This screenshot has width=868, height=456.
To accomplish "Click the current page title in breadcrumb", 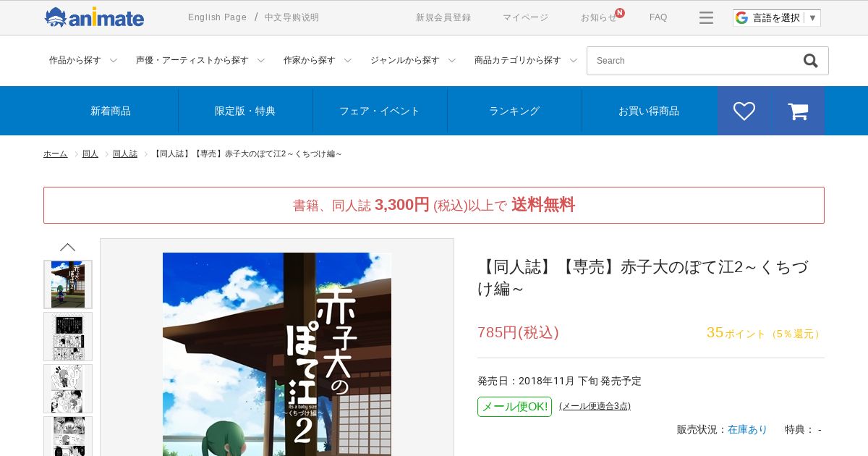I will (247, 153).
